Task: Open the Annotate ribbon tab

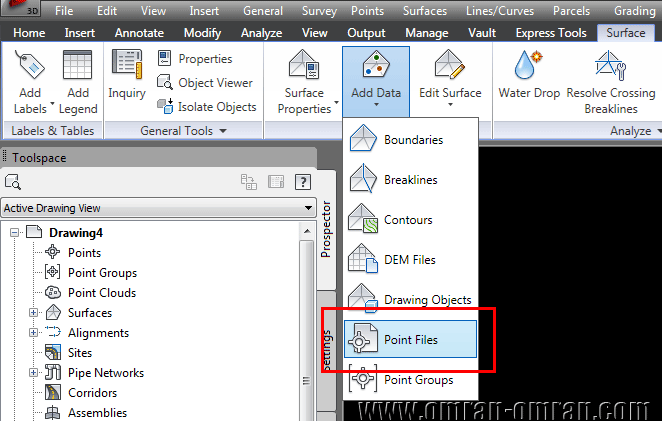Action: click(x=139, y=33)
